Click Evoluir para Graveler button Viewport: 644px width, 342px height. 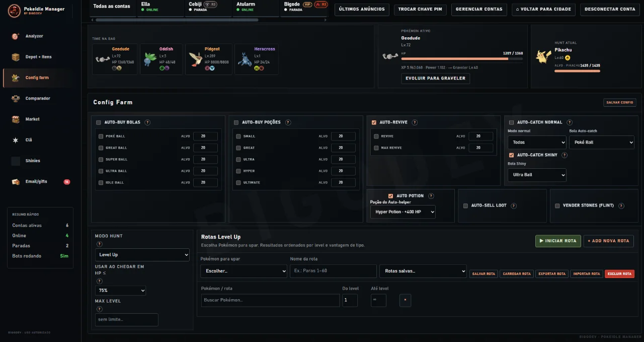[x=436, y=79]
